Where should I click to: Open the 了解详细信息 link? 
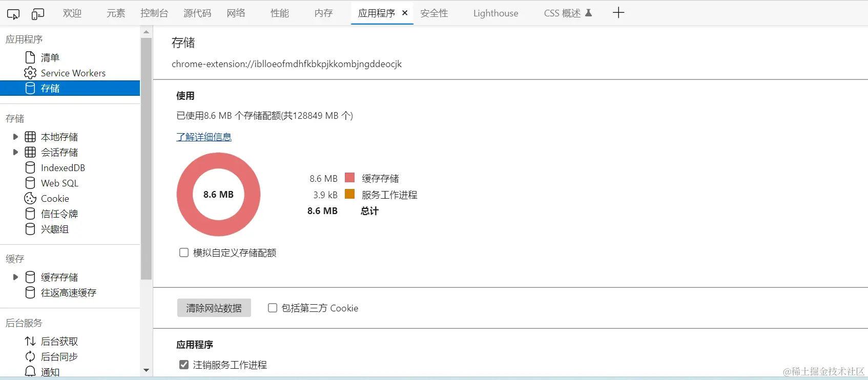204,137
